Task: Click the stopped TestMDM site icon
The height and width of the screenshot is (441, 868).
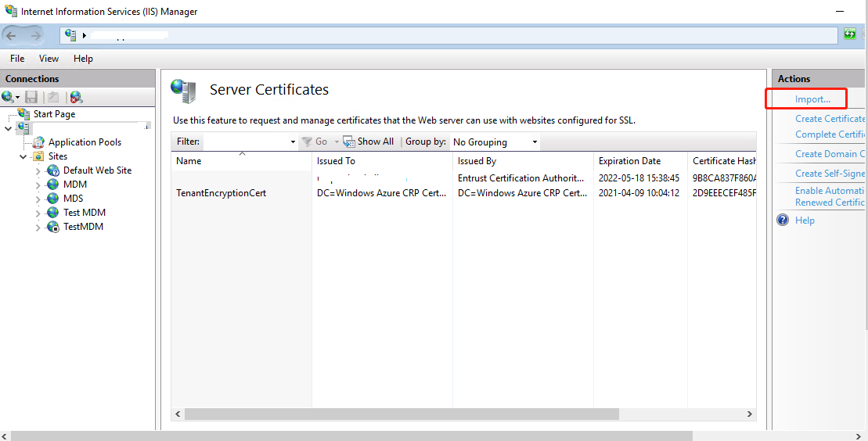Action: tap(53, 227)
